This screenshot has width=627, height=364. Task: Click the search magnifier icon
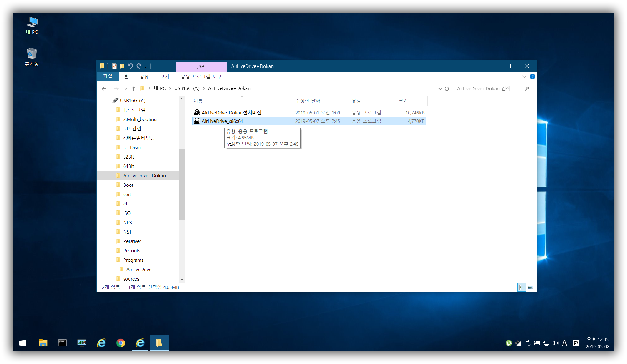pyautogui.click(x=527, y=89)
